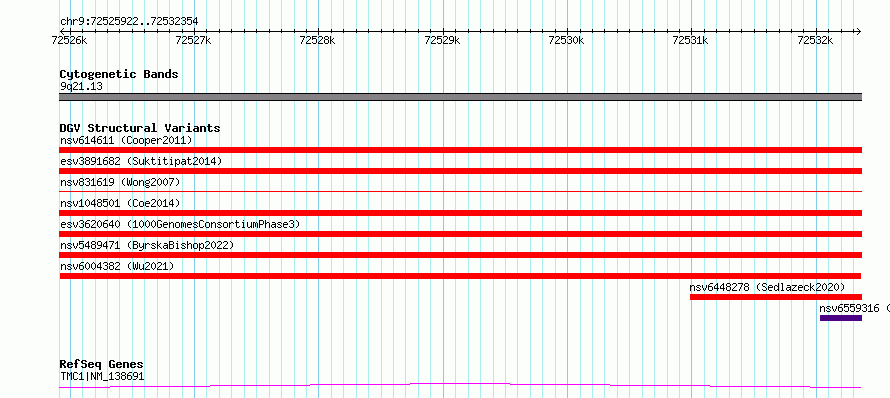Click the nsv831619 (Wong2007) label

(x=120, y=182)
